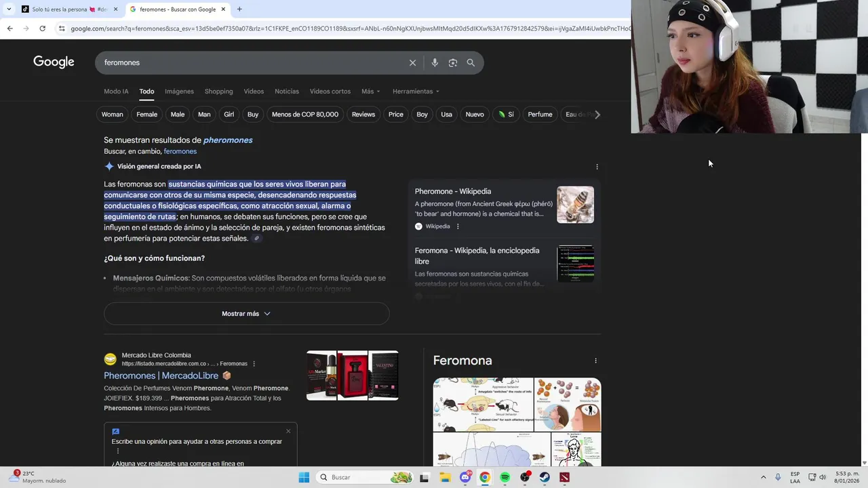Switch to Imágenes tab
This screenshot has width=868, height=488.
(179, 91)
